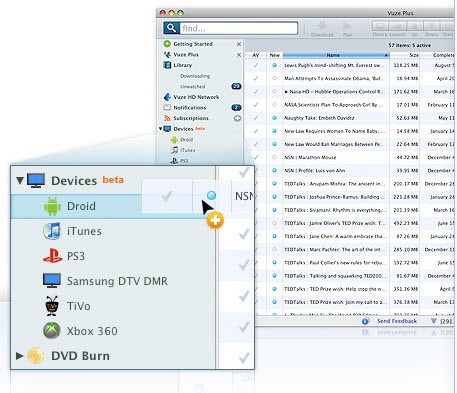Image resolution: width=457 pixels, height=393 pixels.
Task: Expand the DVD Burn section
Action: (19, 356)
